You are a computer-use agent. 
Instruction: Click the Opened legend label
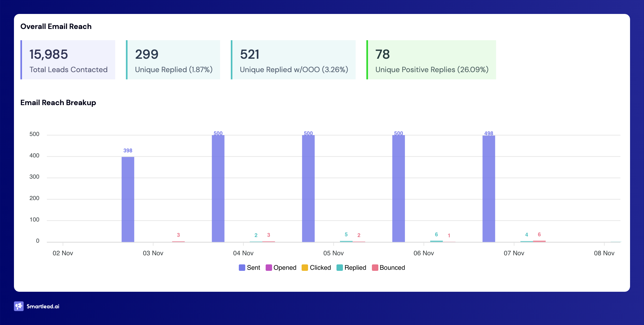point(285,268)
